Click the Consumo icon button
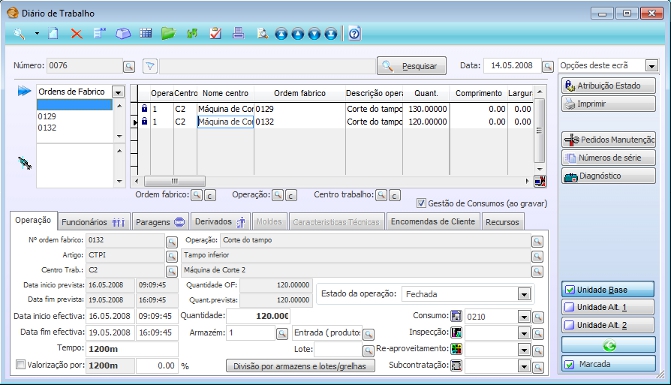671x385 pixels. pyautogui.click(x=457, y=316)
